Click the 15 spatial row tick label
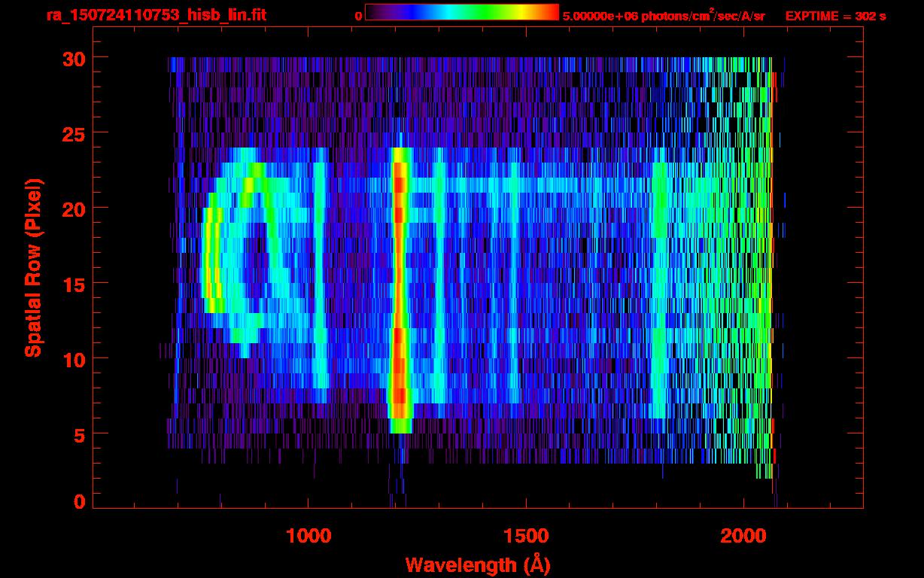This screenshot has width=924, height=578. coord(73,283)
